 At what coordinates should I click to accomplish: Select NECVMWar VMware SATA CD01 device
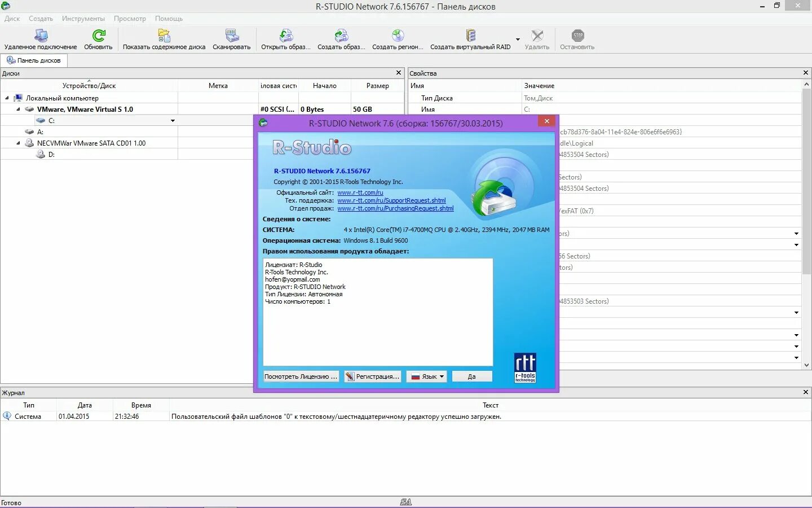pos(91,143)
